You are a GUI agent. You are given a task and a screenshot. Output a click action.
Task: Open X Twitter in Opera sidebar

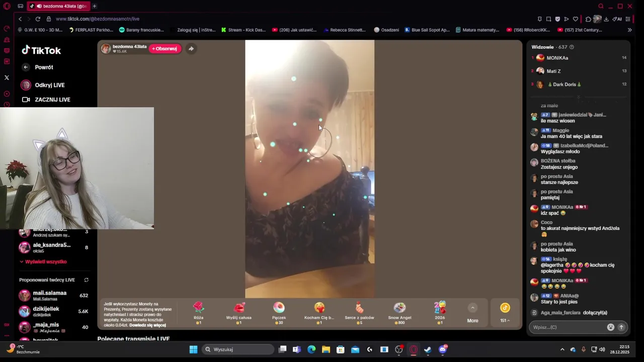pos(7,78)
